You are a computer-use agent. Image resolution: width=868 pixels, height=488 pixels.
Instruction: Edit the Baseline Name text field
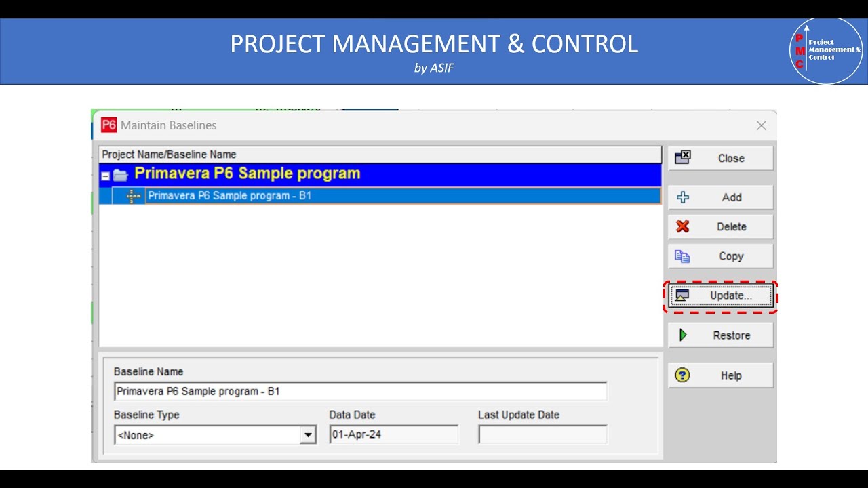(361, 392)
